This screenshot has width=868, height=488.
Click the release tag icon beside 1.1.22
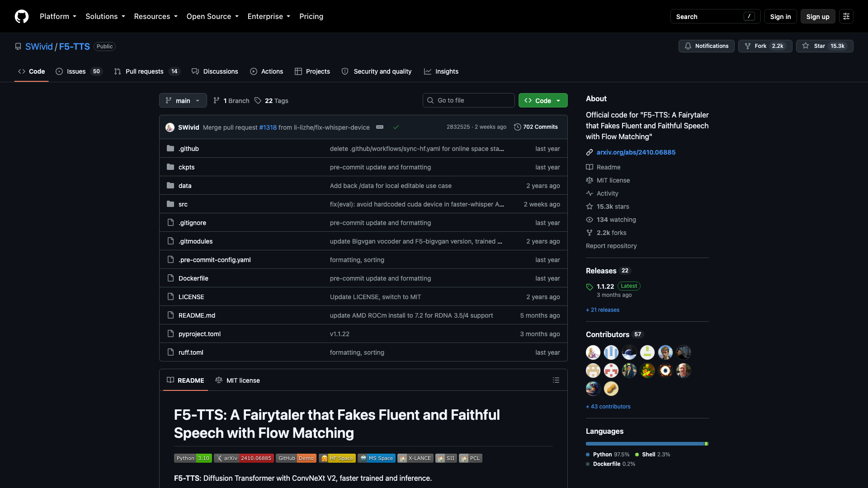pos(590,287)
